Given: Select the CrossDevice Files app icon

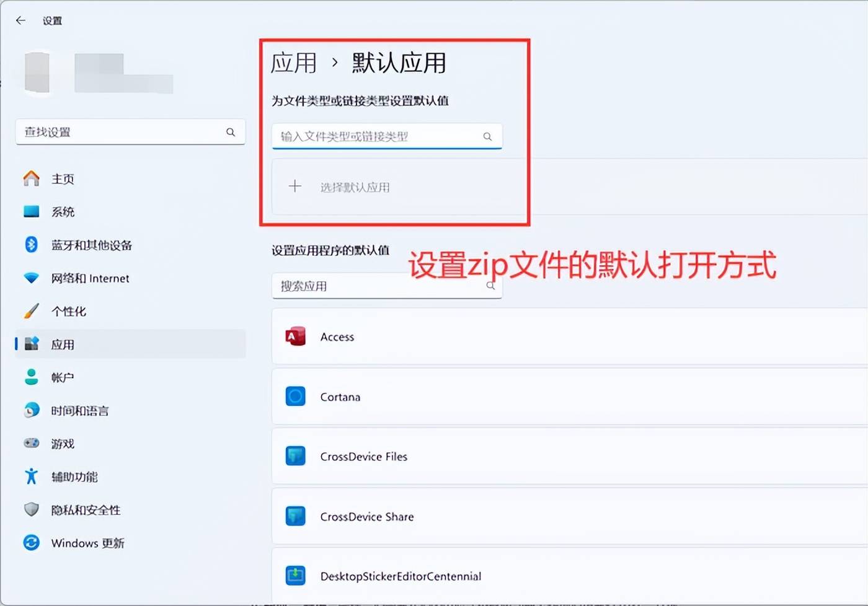Looking at the screenshot, I should [x=295, y=456].
